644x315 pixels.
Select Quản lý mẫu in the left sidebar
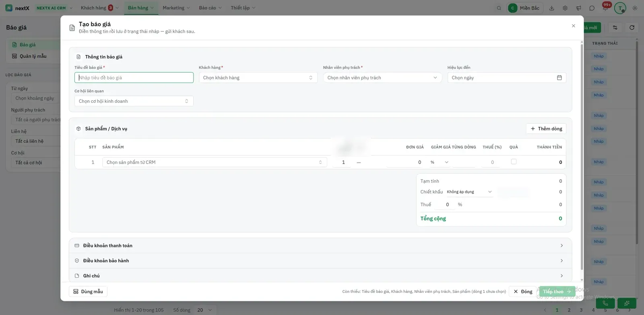coord(33,56)
